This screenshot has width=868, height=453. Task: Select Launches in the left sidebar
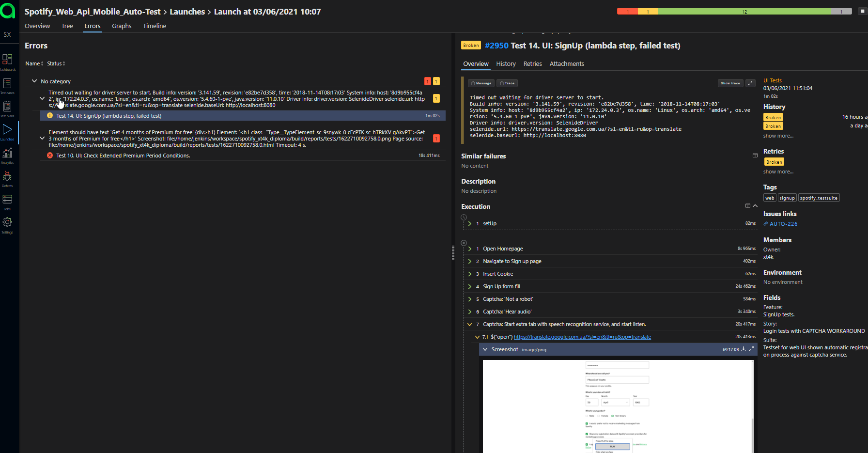click(7, 130)
